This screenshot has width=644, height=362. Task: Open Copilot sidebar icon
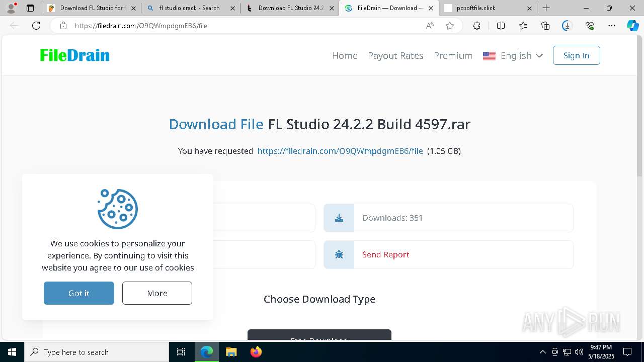[x=632, y=26]
